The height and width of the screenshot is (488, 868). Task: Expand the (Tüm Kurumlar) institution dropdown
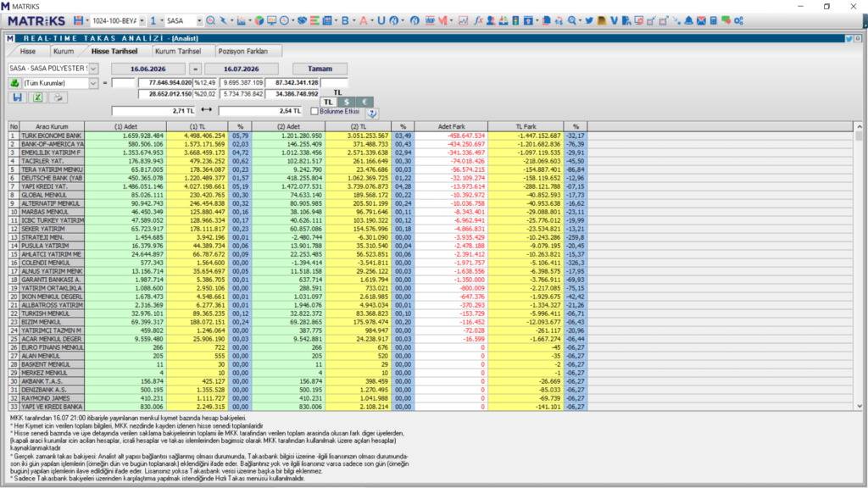[x=93, y=83]
